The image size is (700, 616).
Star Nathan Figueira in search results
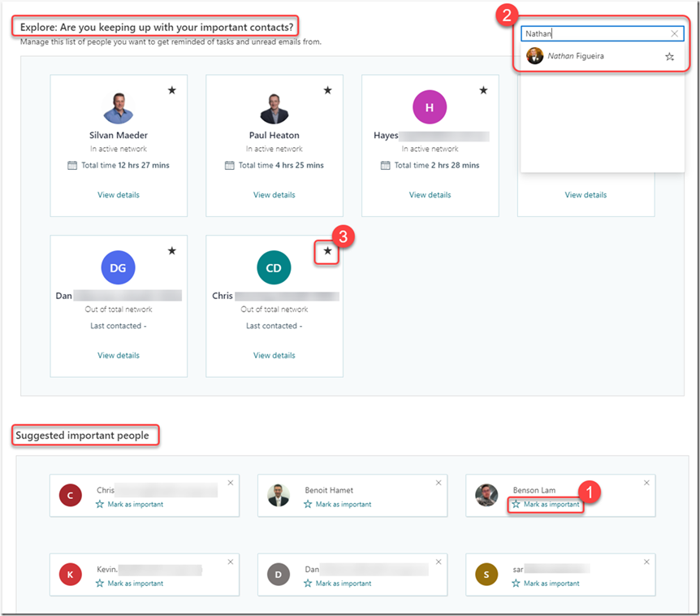[669, 56]
